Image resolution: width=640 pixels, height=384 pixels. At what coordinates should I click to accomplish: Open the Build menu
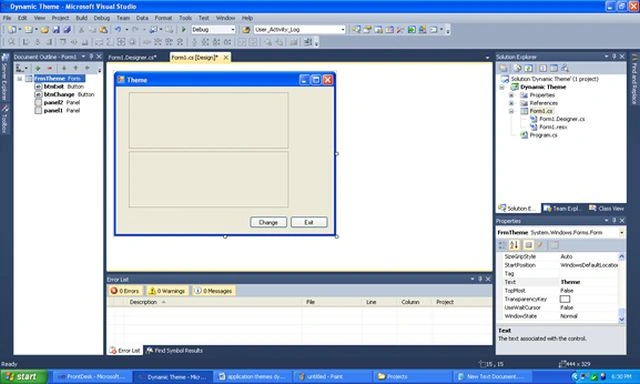81,18
